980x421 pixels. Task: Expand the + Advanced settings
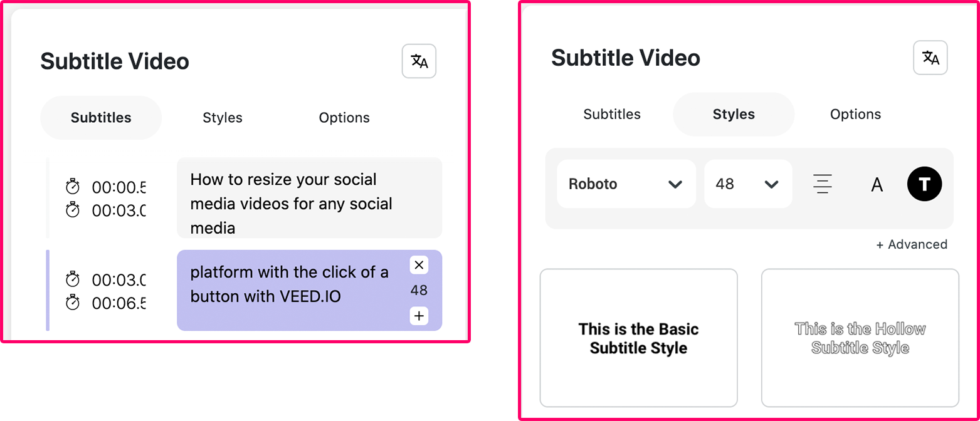[x=912, y=244]
